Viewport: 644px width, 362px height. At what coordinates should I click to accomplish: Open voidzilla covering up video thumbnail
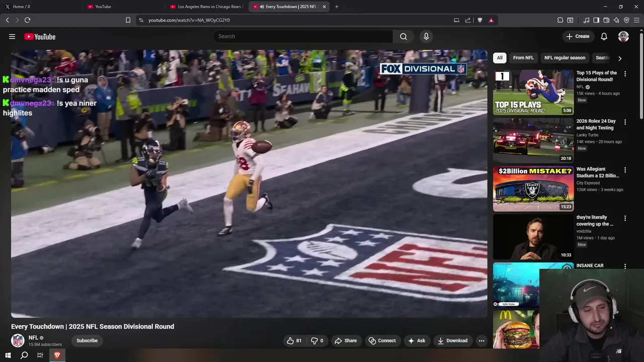[x=533, y=237]
